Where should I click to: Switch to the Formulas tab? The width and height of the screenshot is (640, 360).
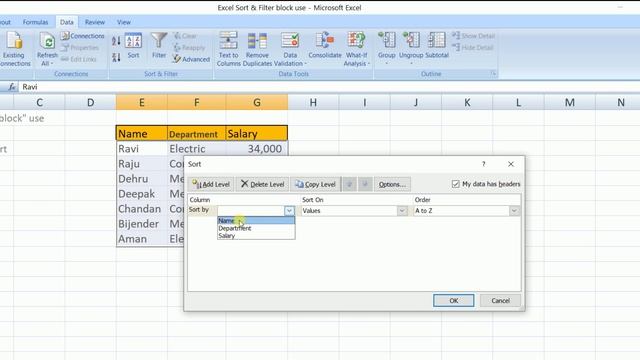pyautogui.click(x=35, y=22)
